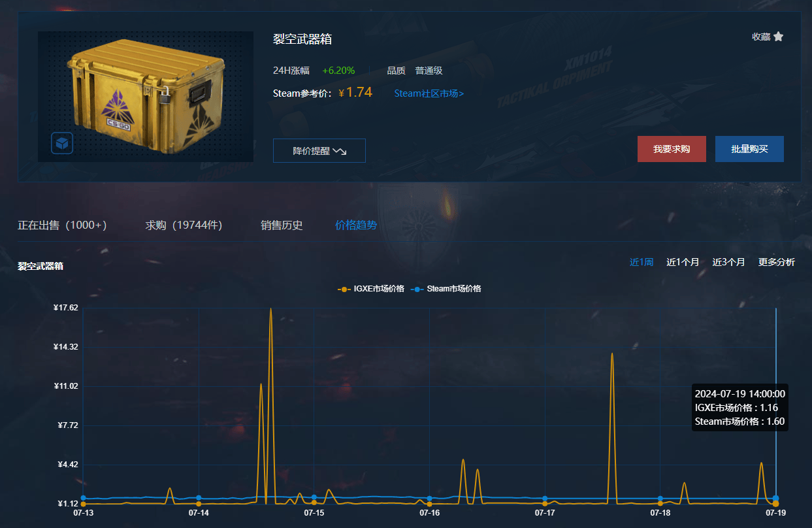This screenshot has height=528, width=812.
Task: Click the 批量购买 button
Action: (749, 149)
